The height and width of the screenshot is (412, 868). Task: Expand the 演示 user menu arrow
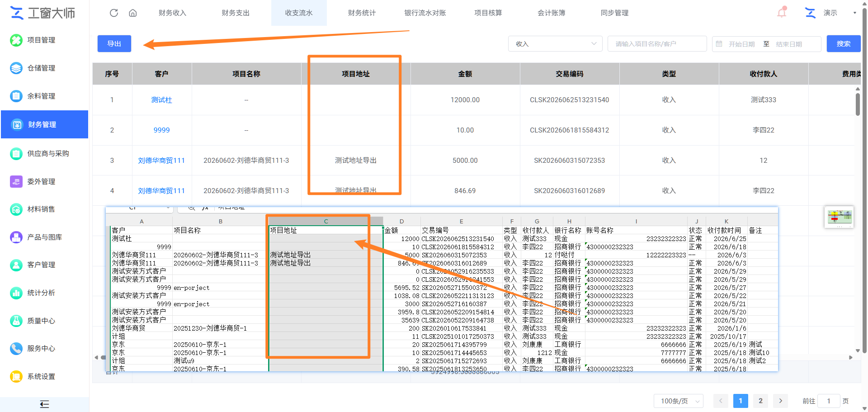pos(854,13)
